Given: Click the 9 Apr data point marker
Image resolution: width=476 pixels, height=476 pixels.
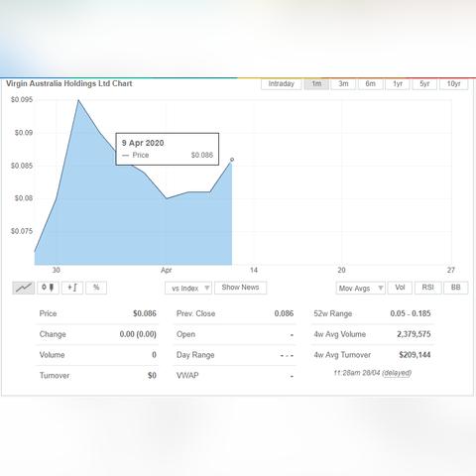Looking at the screenshot, I should tap(232, 160).
